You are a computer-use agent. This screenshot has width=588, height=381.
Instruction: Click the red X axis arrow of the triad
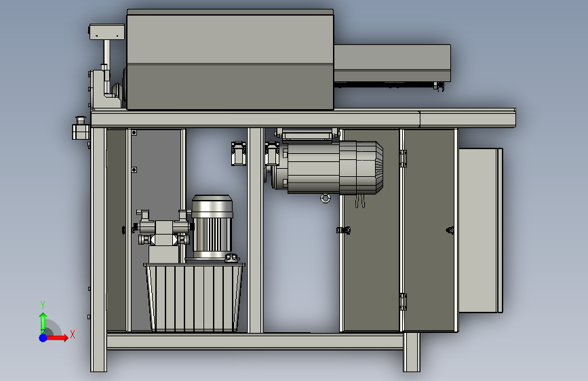click(57, 338)
